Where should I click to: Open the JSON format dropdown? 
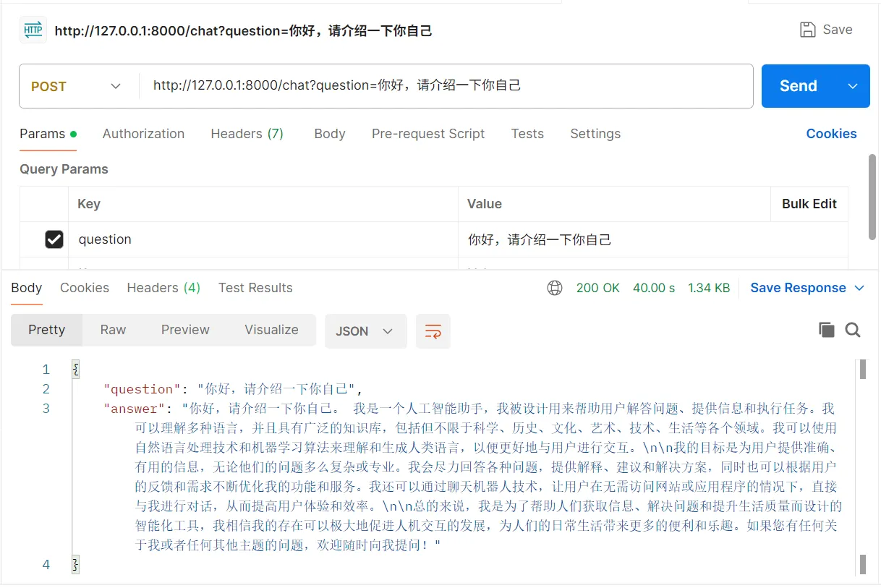pyautogui.click(x=365, y=330)
